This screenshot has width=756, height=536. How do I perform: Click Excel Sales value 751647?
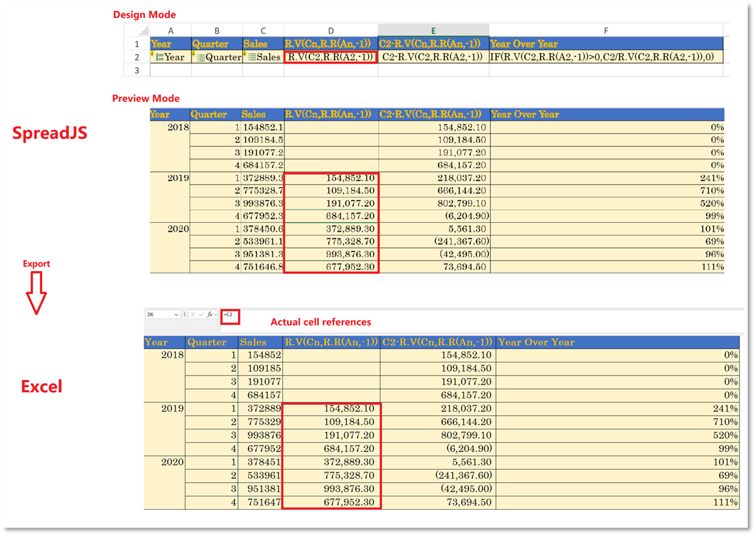point(260,502)
